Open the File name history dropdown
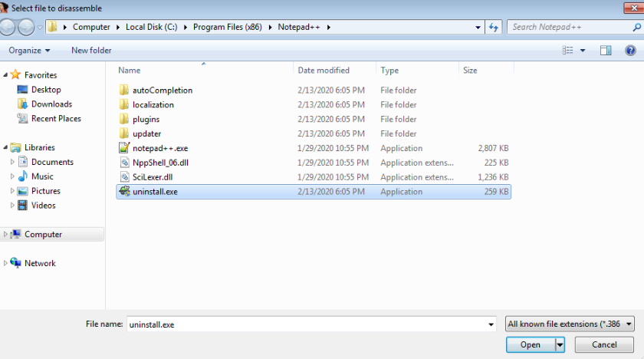 (491, 324)
